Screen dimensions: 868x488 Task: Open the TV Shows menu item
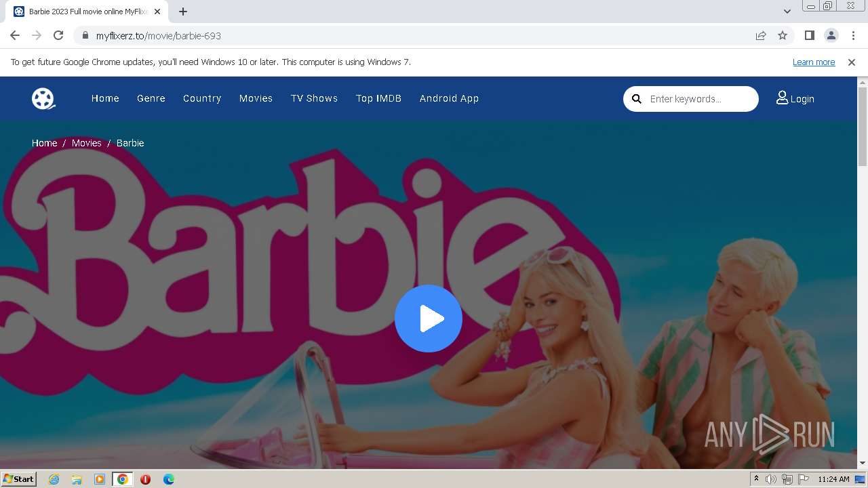tap(314, 98)
